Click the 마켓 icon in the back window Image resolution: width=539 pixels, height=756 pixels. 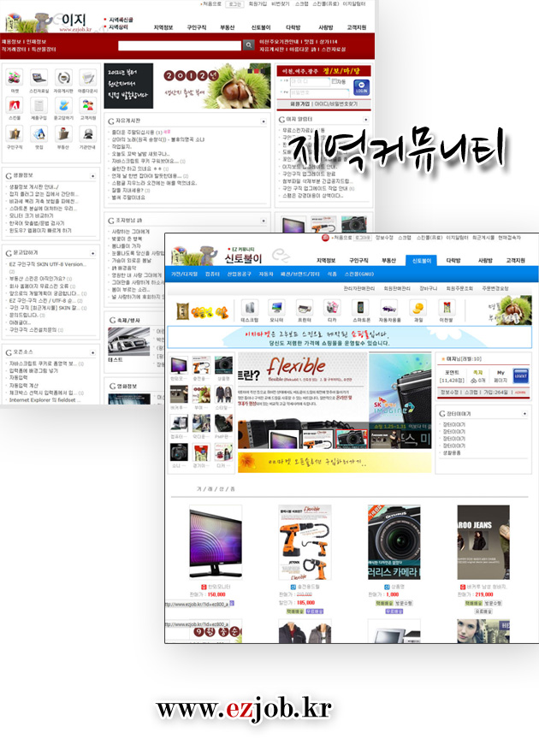coord(15,77)
